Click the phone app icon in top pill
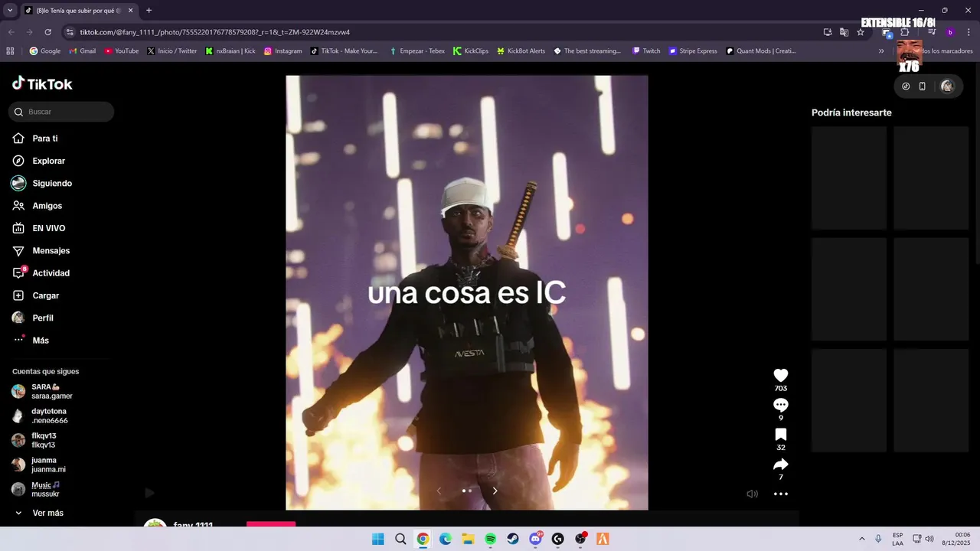This screenshot has width=980, height=551. [922, 86]
